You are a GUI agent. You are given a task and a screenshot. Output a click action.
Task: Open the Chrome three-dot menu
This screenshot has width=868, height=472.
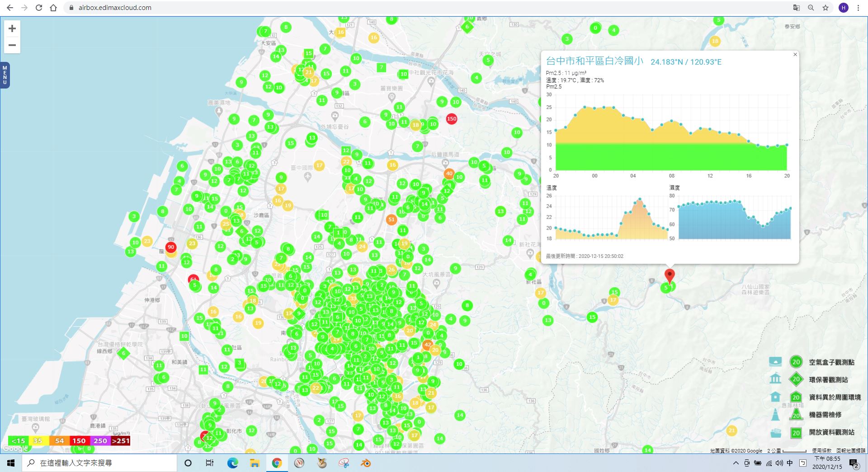point(858,8)
